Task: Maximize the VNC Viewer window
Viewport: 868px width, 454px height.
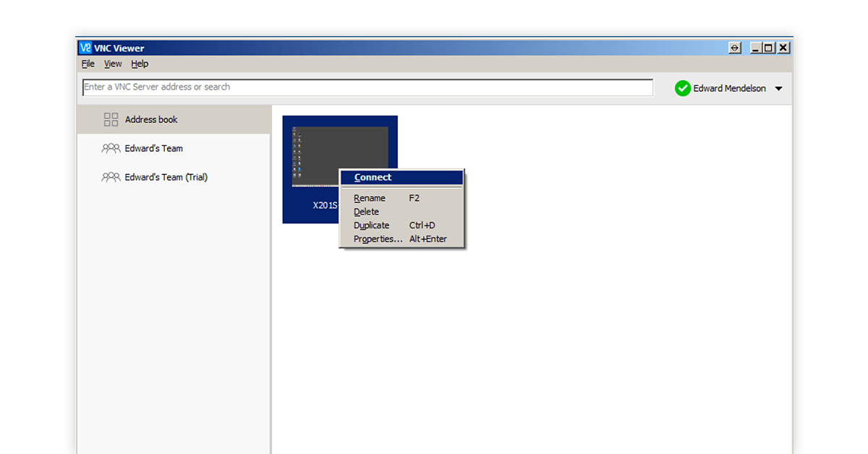Action: [x=769, y=48]
